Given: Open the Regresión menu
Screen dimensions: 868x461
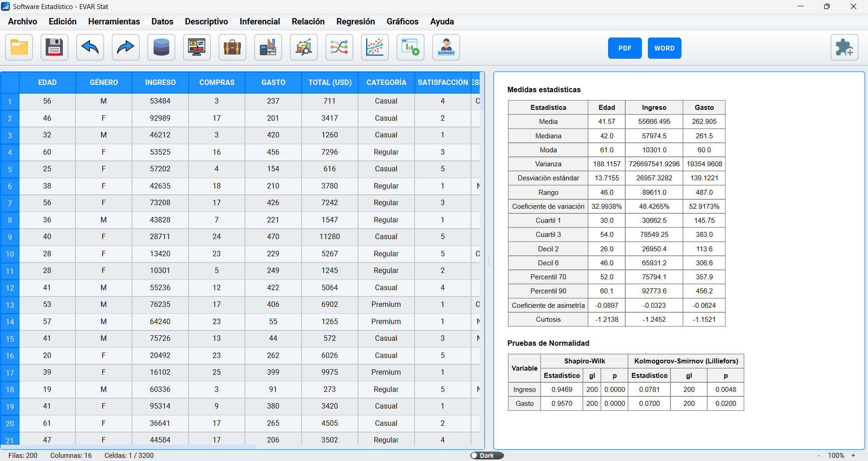Looking at the screenshot, I should click(355, 22).
